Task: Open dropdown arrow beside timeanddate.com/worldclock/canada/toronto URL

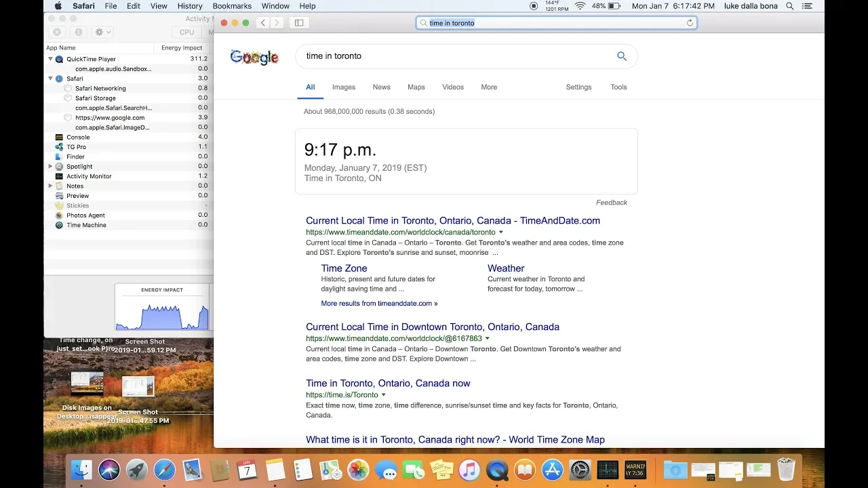Action: 501,232
